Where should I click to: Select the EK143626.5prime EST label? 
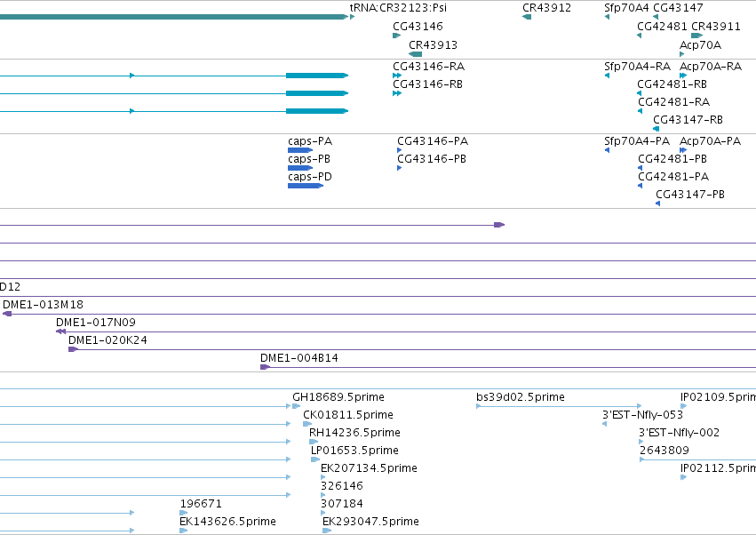coord(227,522)
